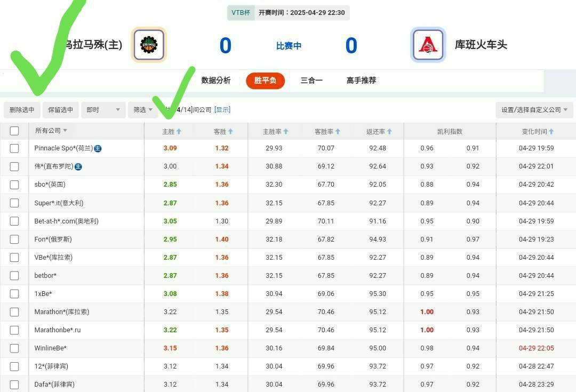The width and height of the screenshot is (576, 392).
Task: Click the [显示] link
Action: [x=222, y=110]
